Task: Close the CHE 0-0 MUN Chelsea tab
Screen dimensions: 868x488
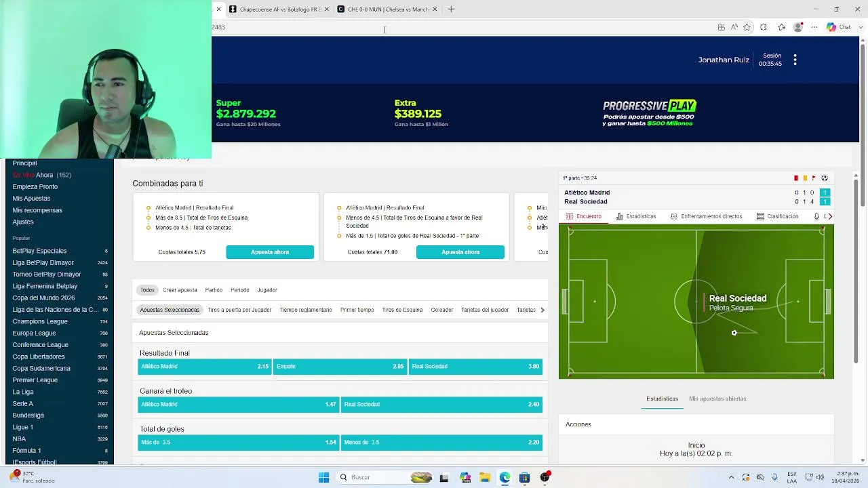Action: [435, 9]
